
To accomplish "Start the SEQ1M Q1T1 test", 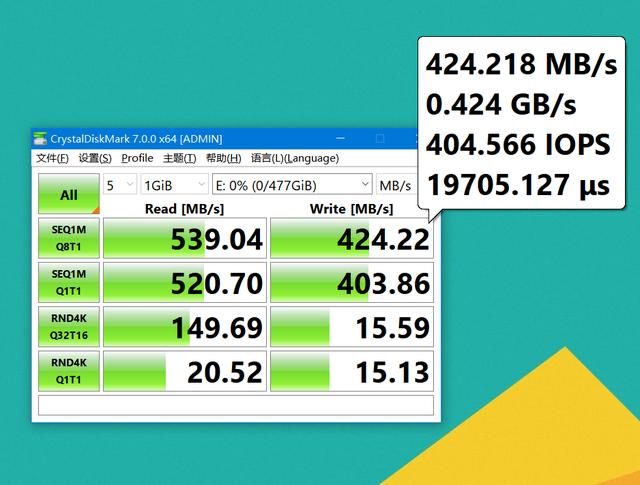I will pyautogui.click(x=69, y=283).
